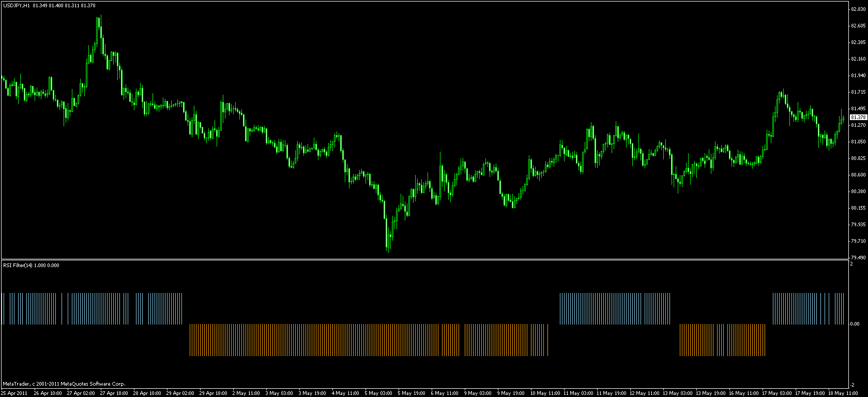Click the 82.160 price scale label
The width and height of the screenshot is (868, 397).
click(858, 58)
